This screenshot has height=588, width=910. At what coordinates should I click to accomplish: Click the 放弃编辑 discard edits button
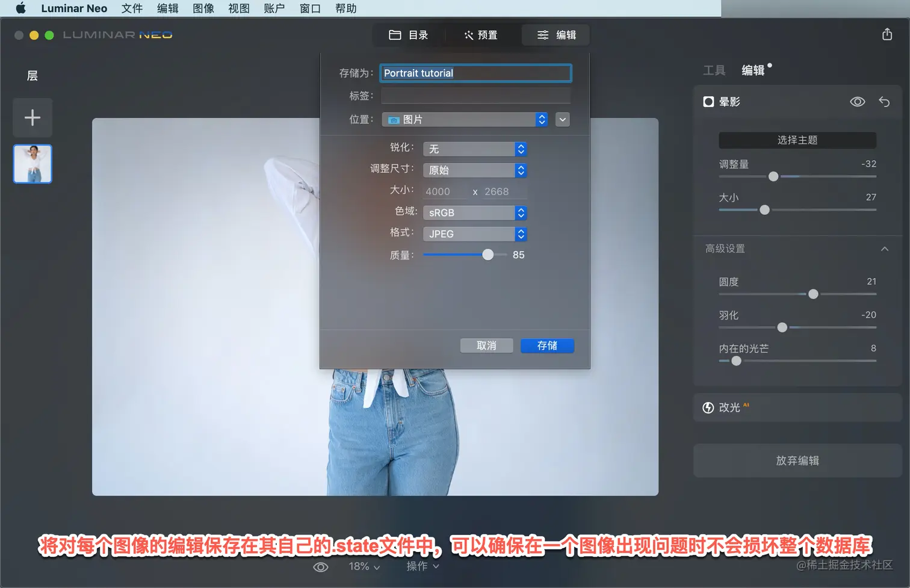click(797, 460)
